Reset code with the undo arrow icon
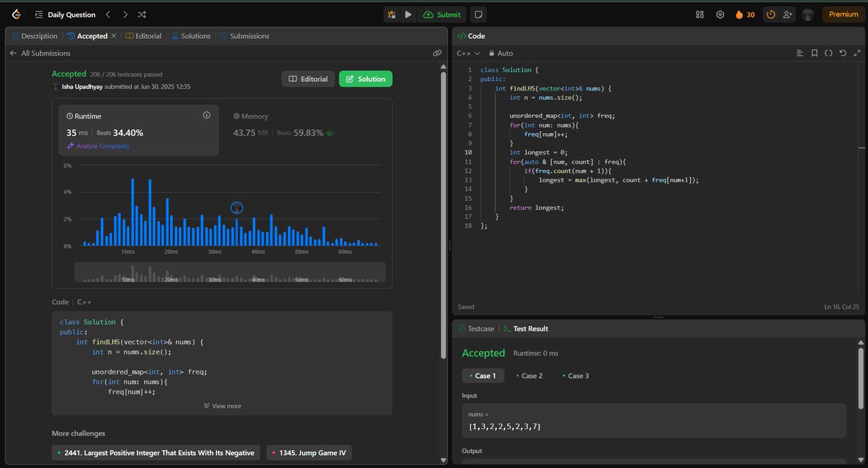The image size is (868, 468). click(843, 53)
